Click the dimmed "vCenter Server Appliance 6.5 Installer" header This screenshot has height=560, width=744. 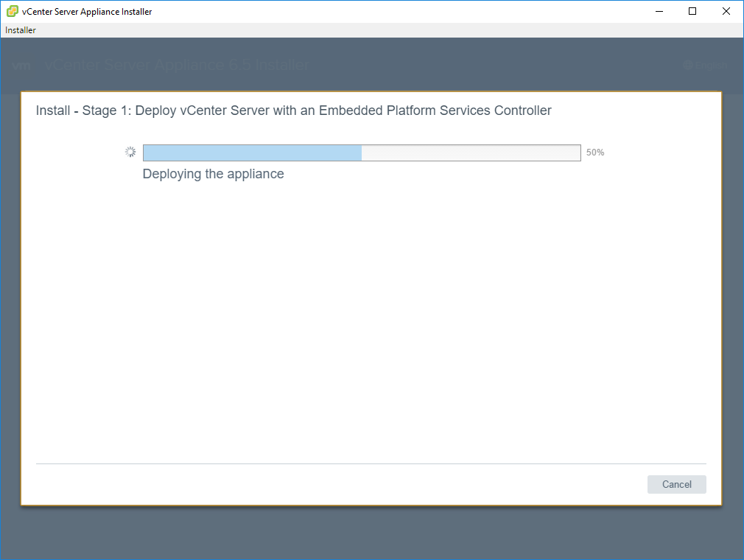click(177, 66)
